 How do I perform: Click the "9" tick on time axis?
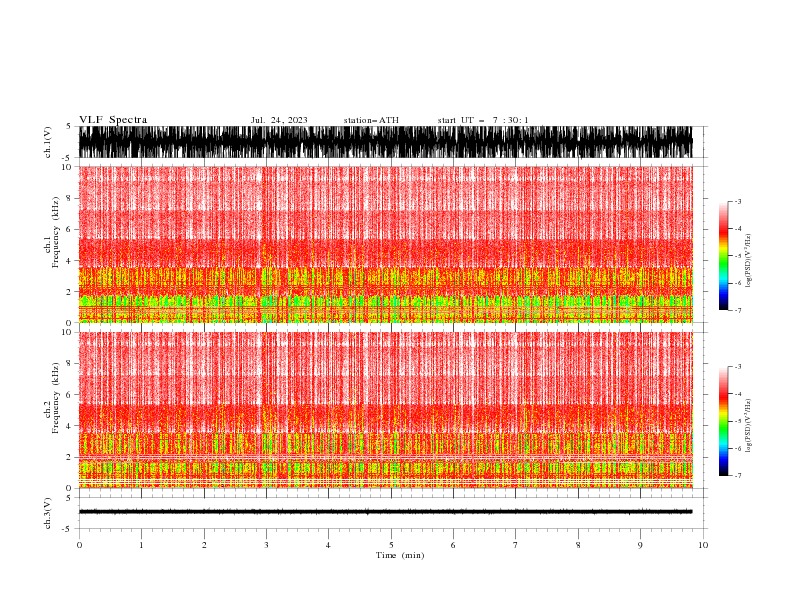(x=640, y=545)
